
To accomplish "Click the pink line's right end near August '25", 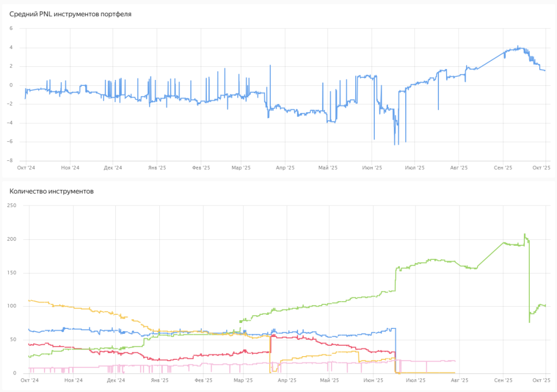I will tap(455, 361).
